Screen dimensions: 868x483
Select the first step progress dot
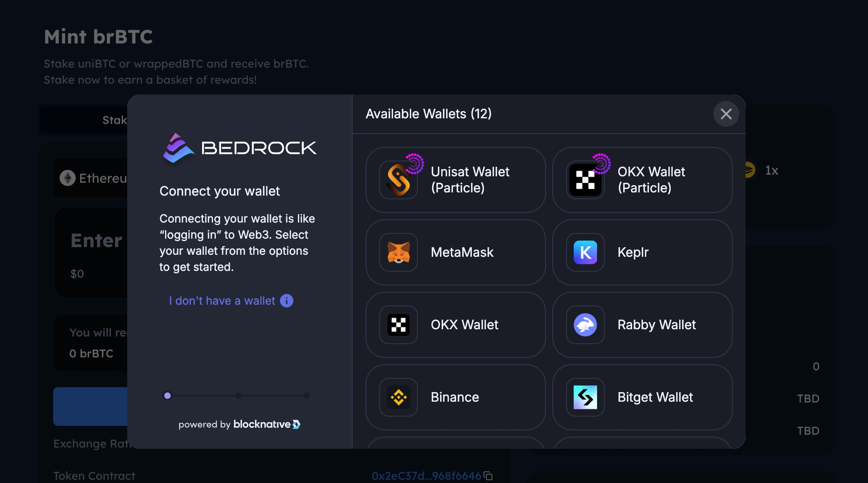167,396
